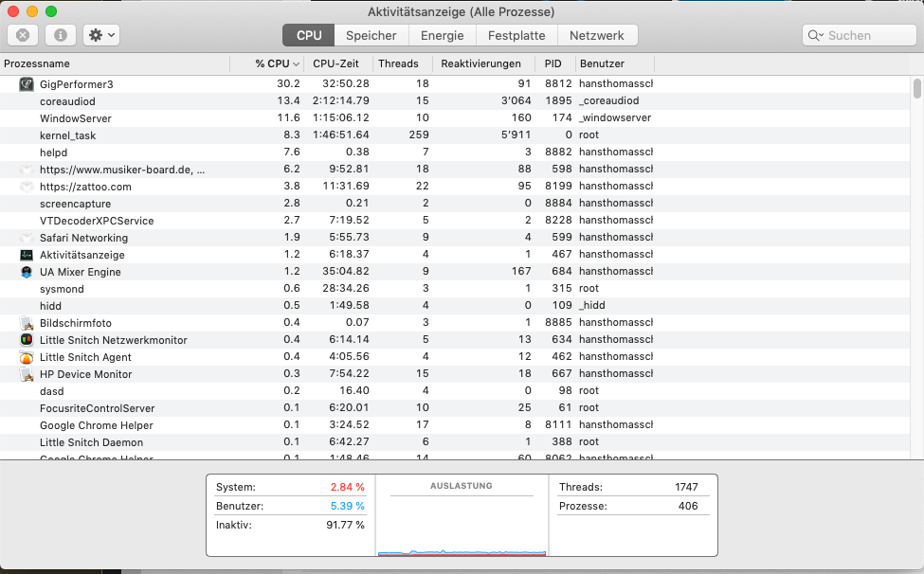Close the Aktivitätsanzeige window
The height and width of the screenshot is (574, 924).
click(x=13, y=11)
